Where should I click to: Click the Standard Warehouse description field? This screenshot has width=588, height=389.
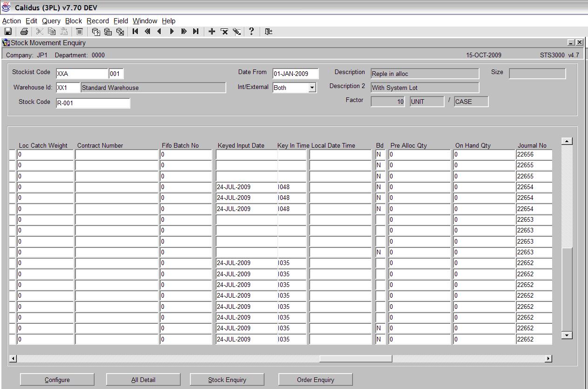(153, 88)
